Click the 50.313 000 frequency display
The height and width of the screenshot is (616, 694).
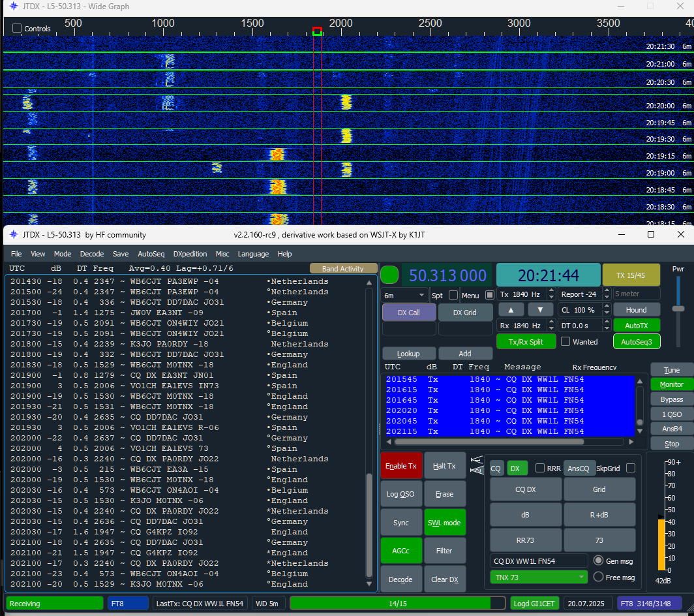447,275
